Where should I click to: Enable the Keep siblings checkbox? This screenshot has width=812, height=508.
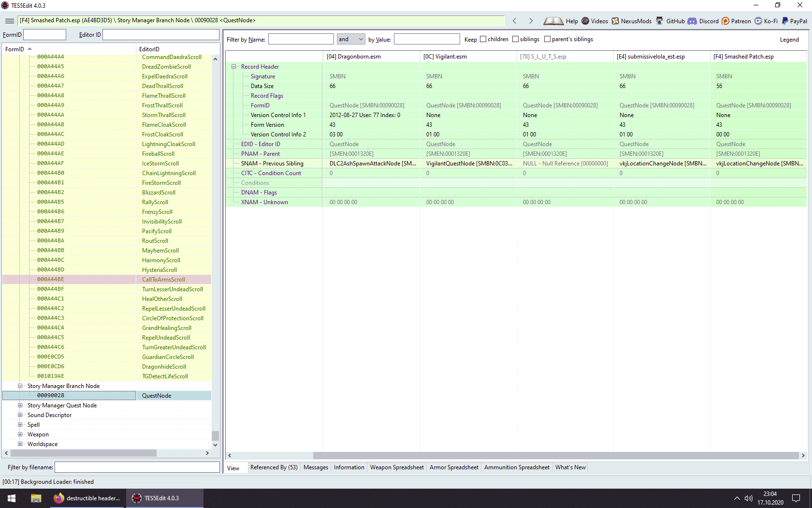point(515,39)
